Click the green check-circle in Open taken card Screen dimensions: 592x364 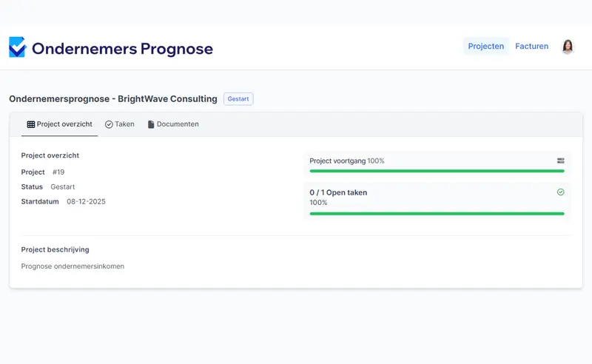560,192
